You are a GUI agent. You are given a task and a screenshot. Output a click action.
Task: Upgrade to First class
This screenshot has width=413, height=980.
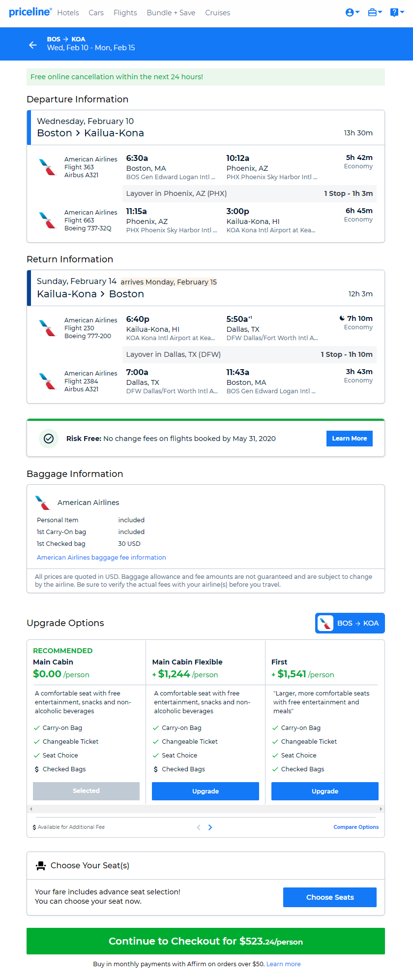click(x=325, y=791)
